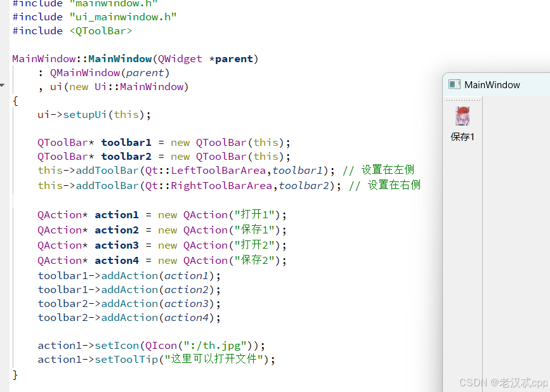The height and width of the screenshot is (392, 550).
Task: Click the MainWindow::MainWindow constructor signature
Action: 135,59
